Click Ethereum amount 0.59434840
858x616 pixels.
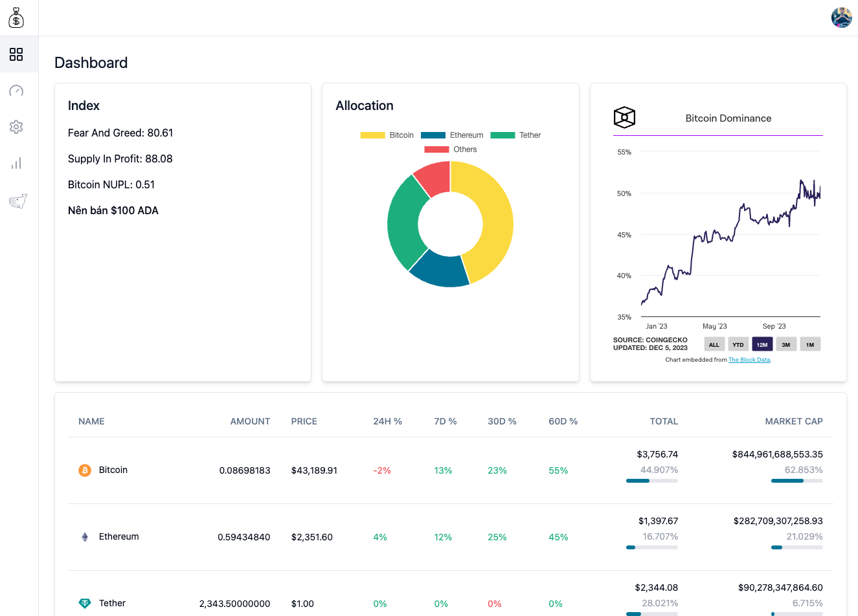coord(244,537)
